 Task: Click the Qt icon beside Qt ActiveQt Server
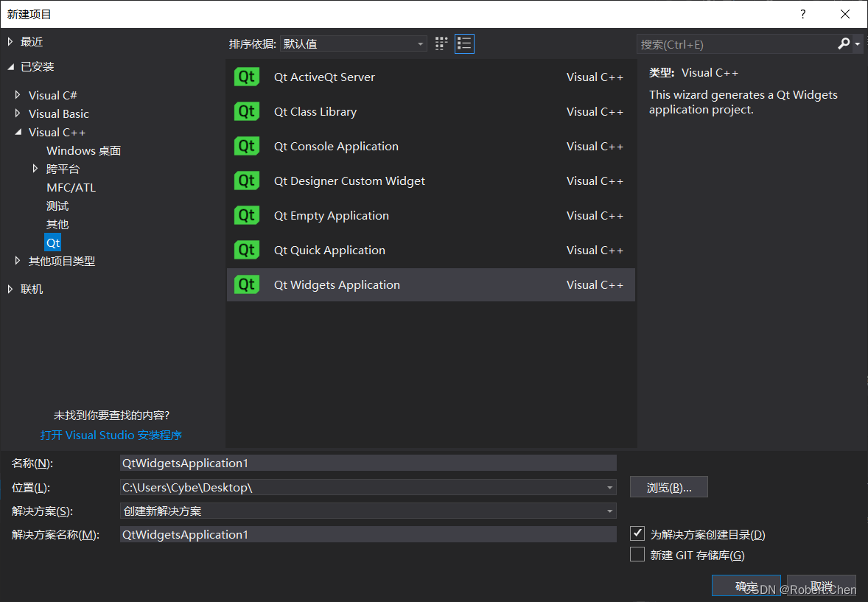(247, 77)
